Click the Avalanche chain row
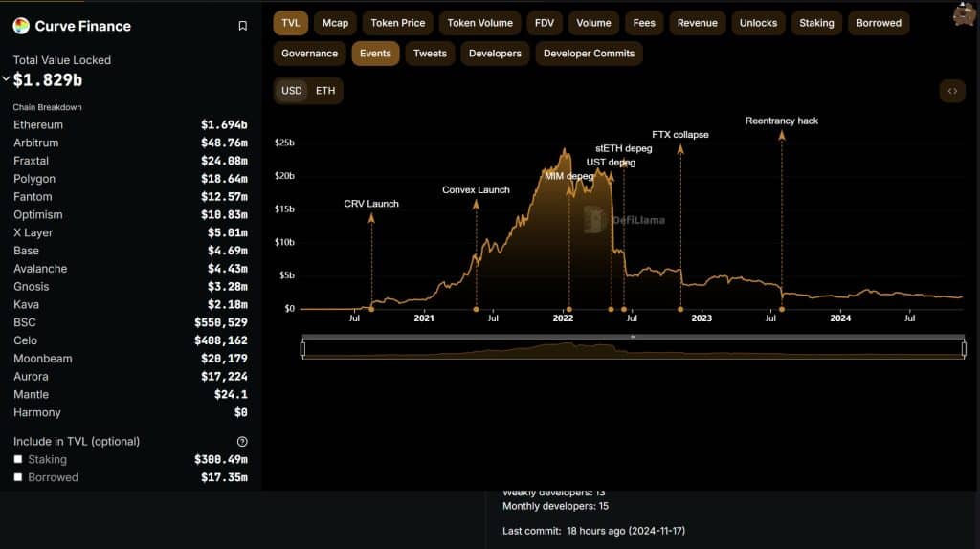Viewport: 980px width, 549px height. pos(130,269)
